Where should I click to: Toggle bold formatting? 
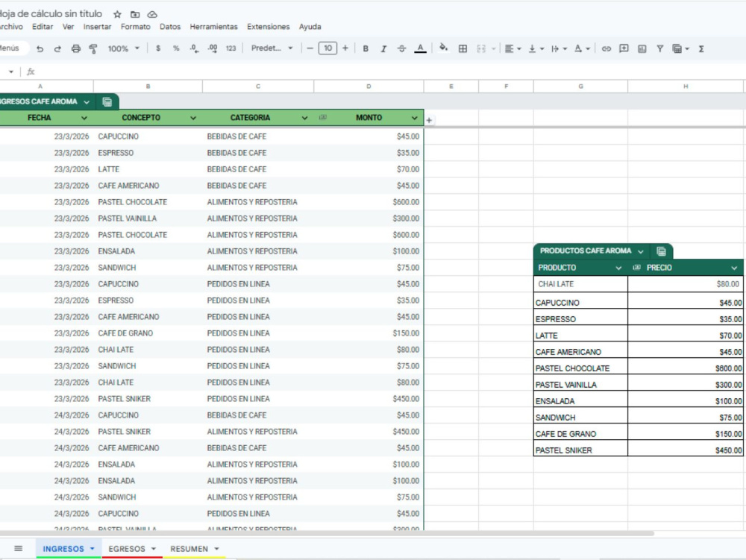[x=366, y=48]
